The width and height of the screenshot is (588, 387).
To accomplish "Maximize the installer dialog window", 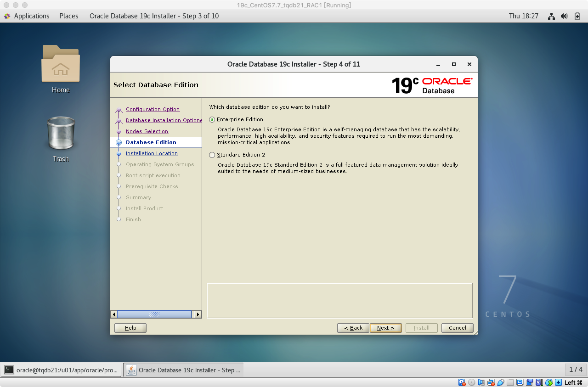I will tap(454, 64).
